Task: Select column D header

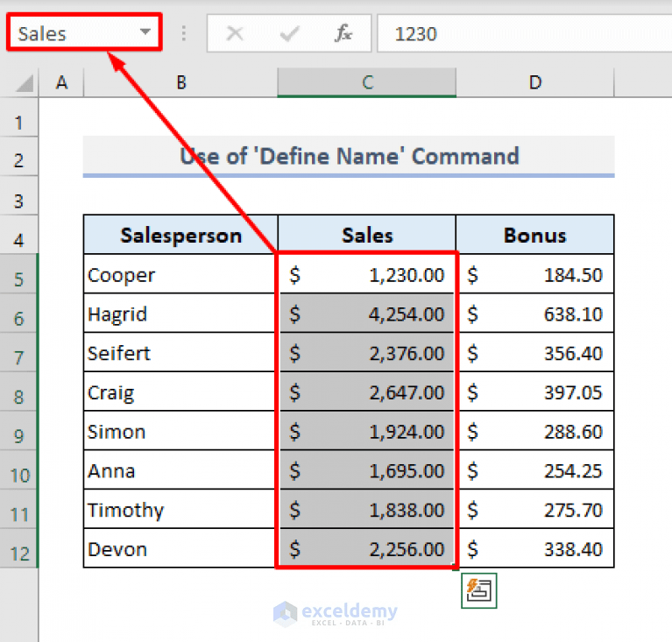Action: (534, 82)
